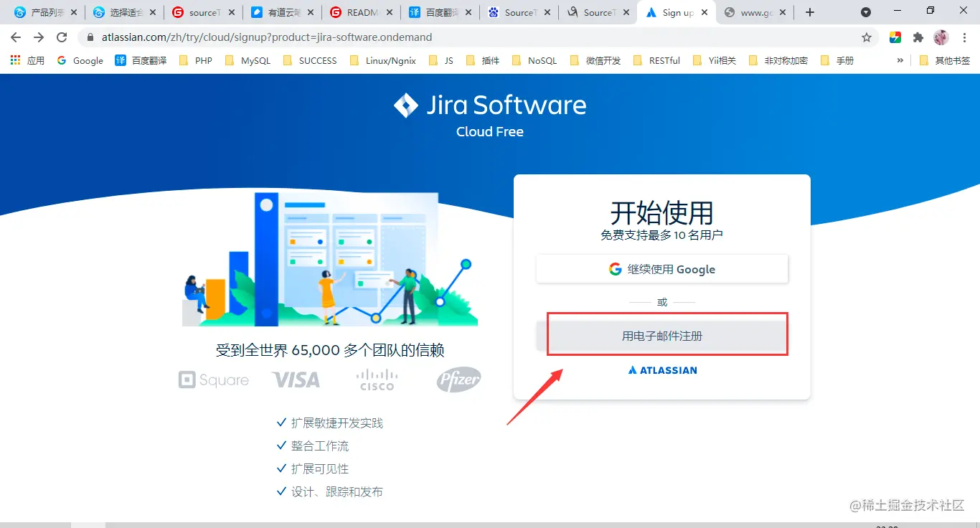Image resolution: width=980 pixels, height=528 pixels.
Task: Switch to the 有道云笔 tab
Action: [282, 12]
